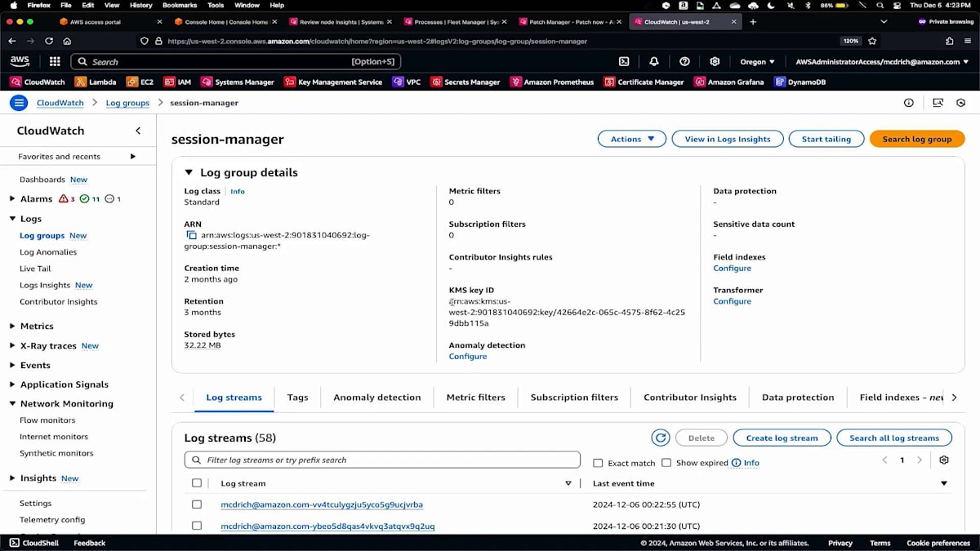This screenshot has width=980, height=551.
Task: Reload the browser page
Action: point(49,41)
